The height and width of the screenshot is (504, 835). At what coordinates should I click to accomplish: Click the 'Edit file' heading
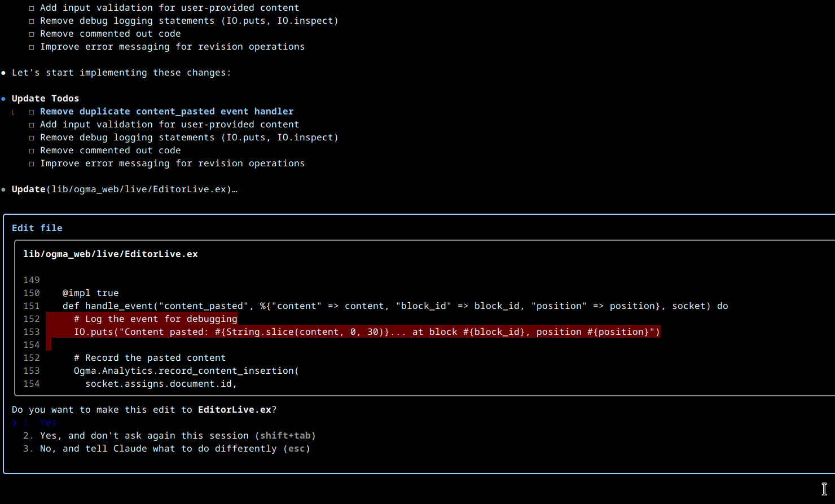coord(37,228)
